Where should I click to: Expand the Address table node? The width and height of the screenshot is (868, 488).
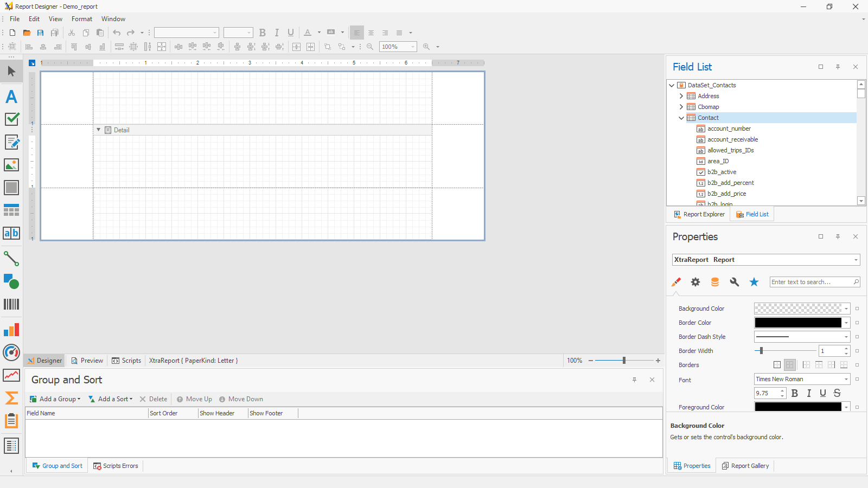(x=681, y=96)
